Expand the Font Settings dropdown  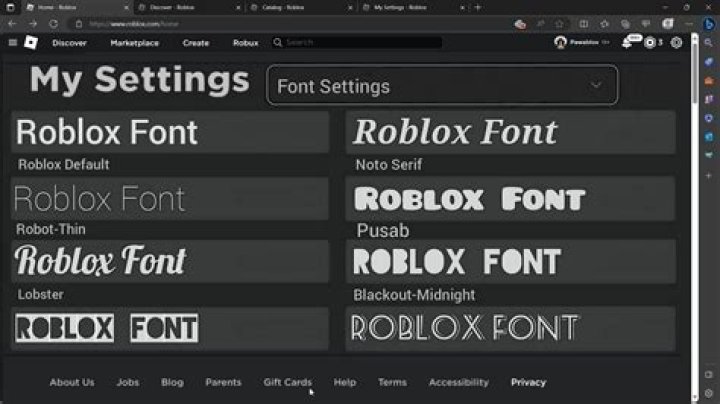[x=442, y=85]
